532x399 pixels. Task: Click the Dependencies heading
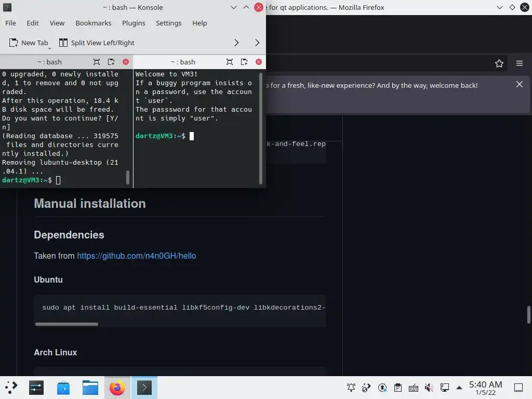[69, 235]
